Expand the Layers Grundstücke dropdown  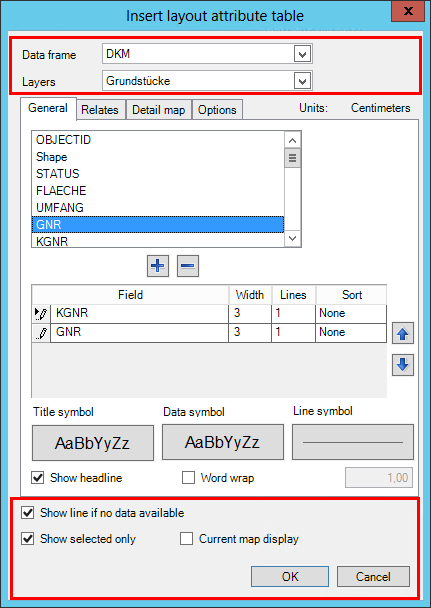point(302,81)
